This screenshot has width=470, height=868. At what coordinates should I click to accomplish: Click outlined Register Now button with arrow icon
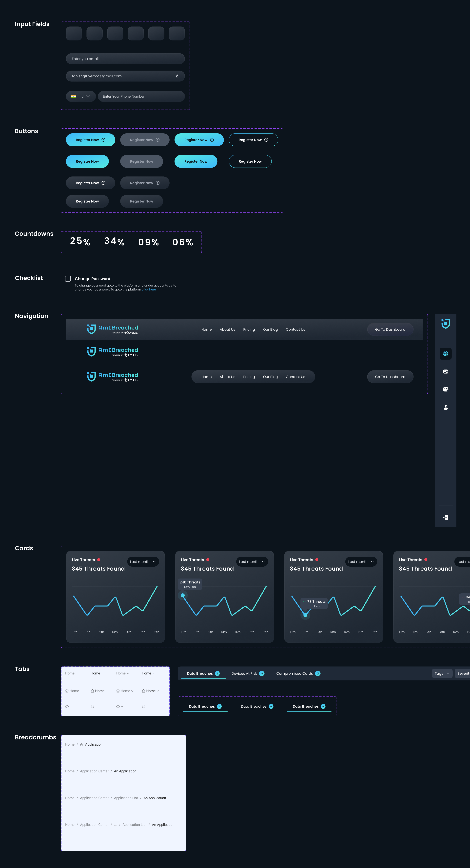253,140
